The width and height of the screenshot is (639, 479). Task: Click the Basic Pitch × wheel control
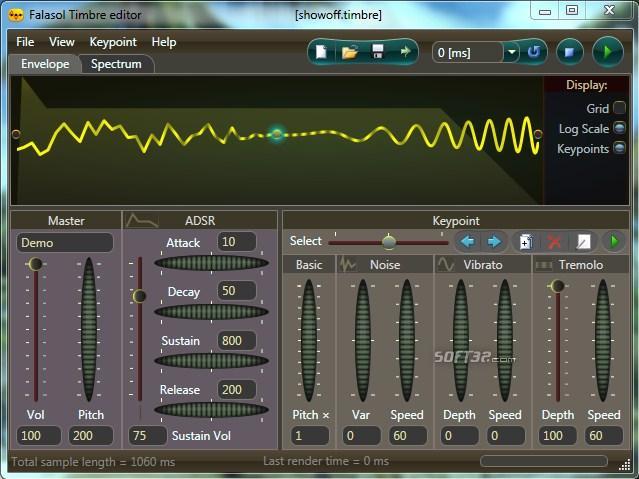[x=309, y=340]
